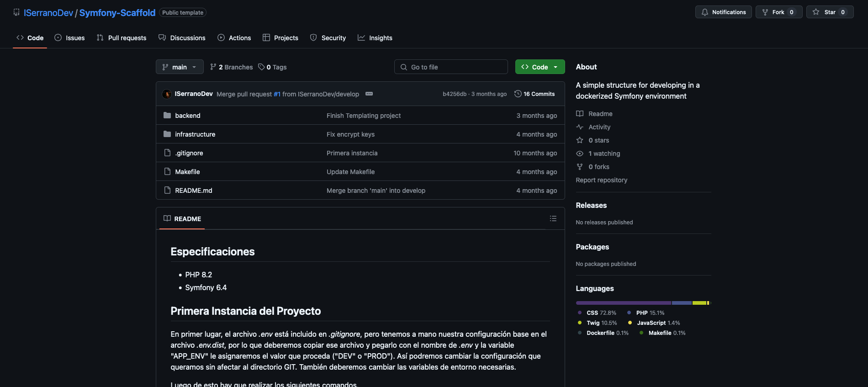Open the ISerranoDev owner link
This screenshot has height=387, width=868.
48,13
